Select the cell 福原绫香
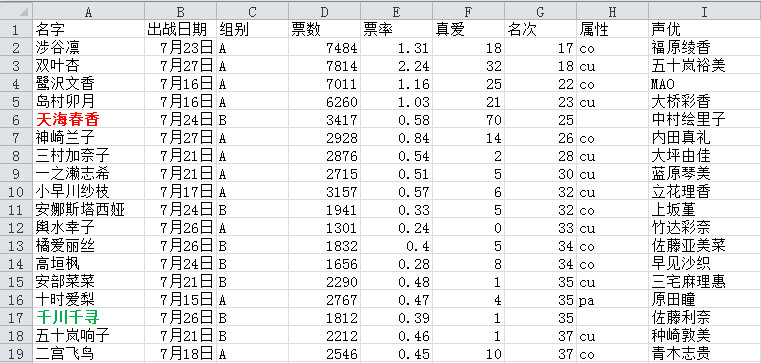The height and width of the screenshot is (363, 761). [x=705, y=48]
